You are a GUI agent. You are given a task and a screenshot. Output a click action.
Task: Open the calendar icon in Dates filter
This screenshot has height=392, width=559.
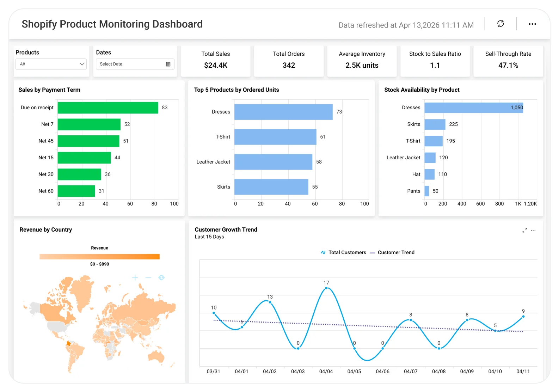pyautogui.click(x=168, y=64)
